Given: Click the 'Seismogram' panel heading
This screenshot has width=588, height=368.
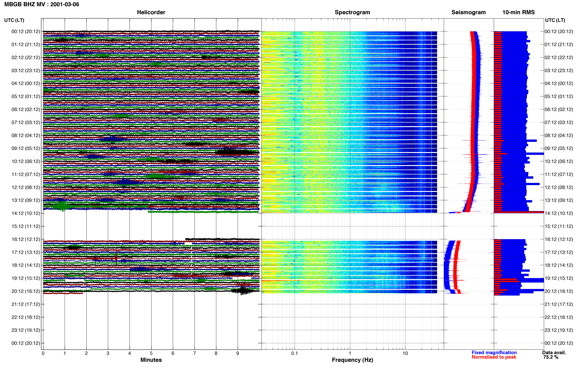Looking at the screenshot, I should coord(468,12).
